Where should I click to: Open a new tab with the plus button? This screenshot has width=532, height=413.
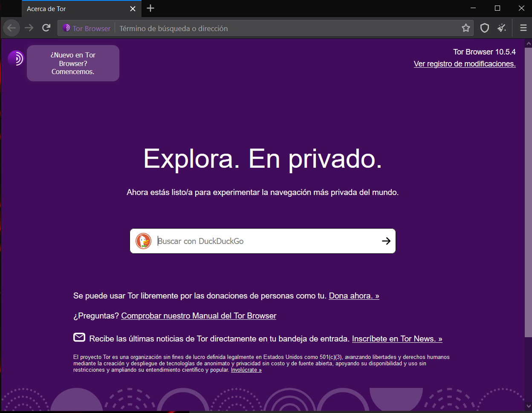tap(150, 9)
